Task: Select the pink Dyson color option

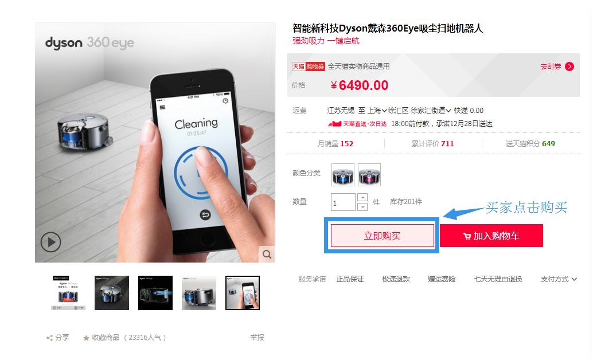Action: coord(369,175)
